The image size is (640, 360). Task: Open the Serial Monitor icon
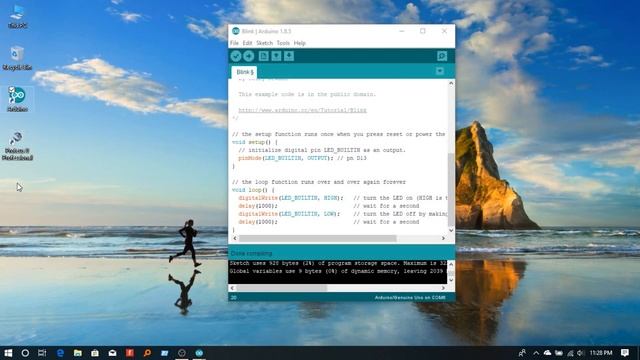point(442,56)
